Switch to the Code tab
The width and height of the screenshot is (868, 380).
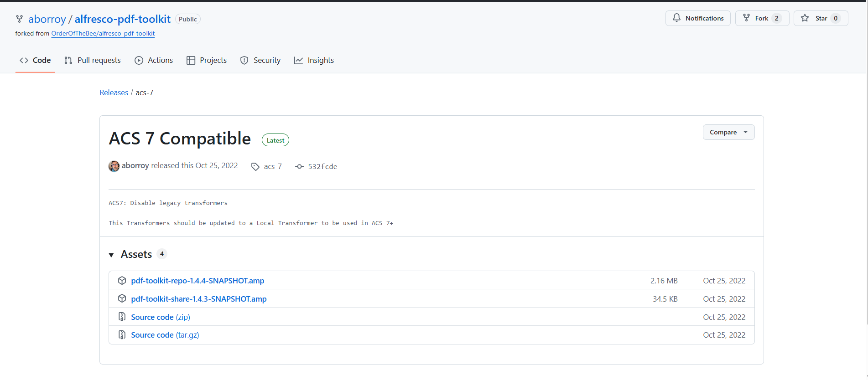35,60
